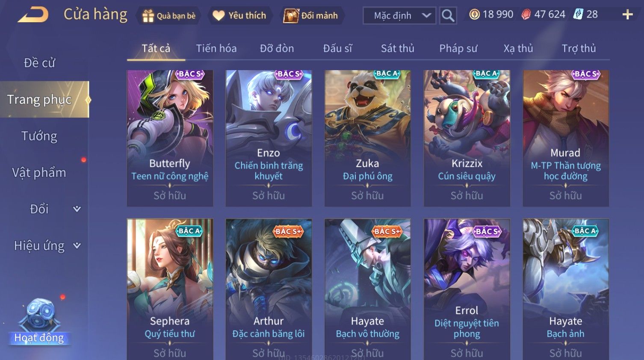Switch to the Sát thủ tab
The width and height of the screenshot is (644, 360).
tap(397, 48)
